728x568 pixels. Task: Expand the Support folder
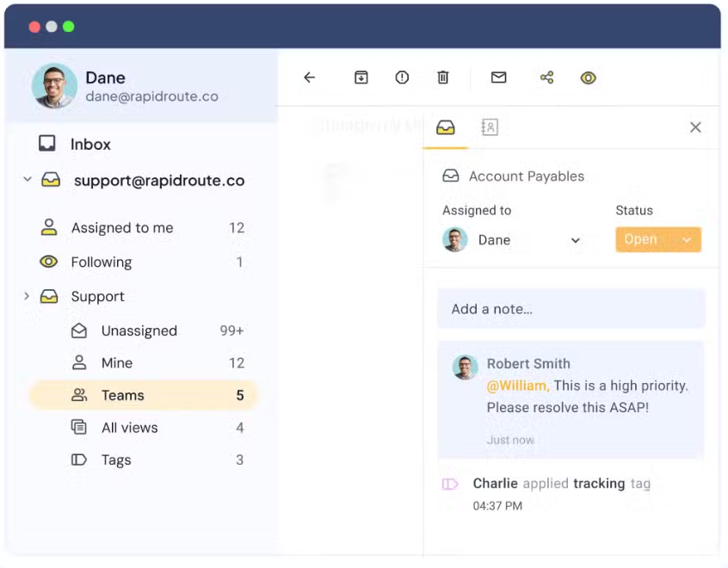25,296
